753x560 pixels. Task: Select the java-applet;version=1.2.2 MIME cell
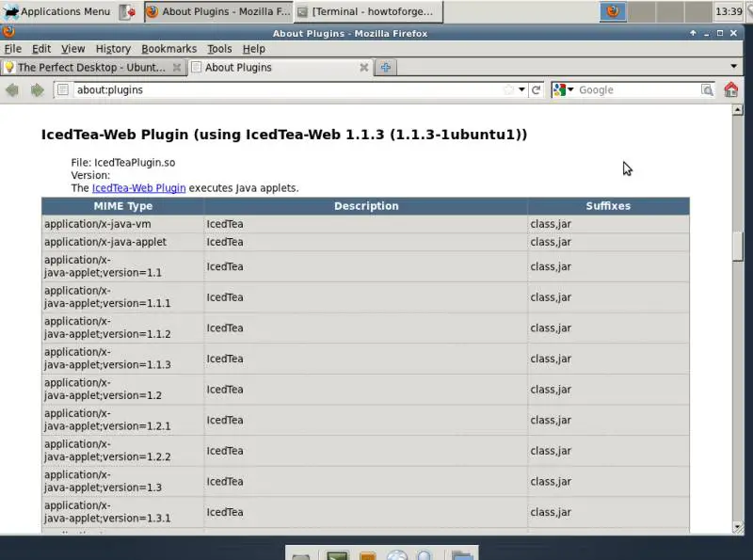point(123,451)
